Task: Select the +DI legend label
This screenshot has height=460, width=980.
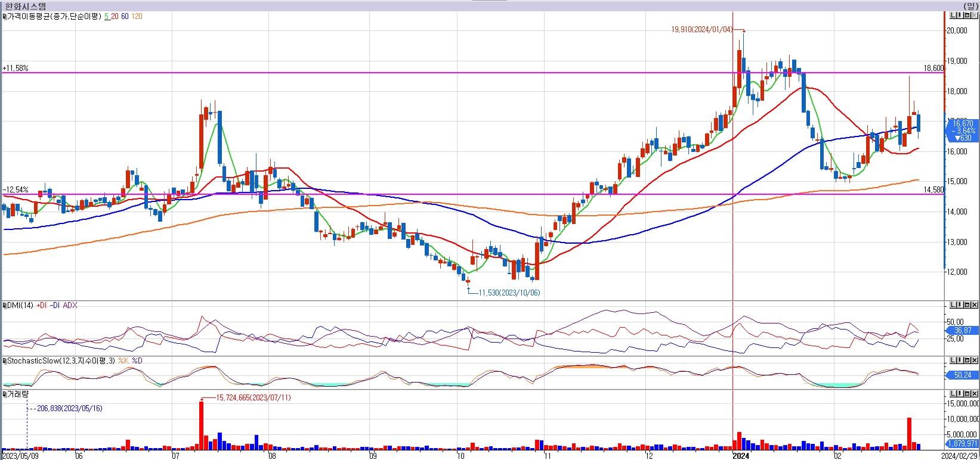Action: (x=41, y=305)
